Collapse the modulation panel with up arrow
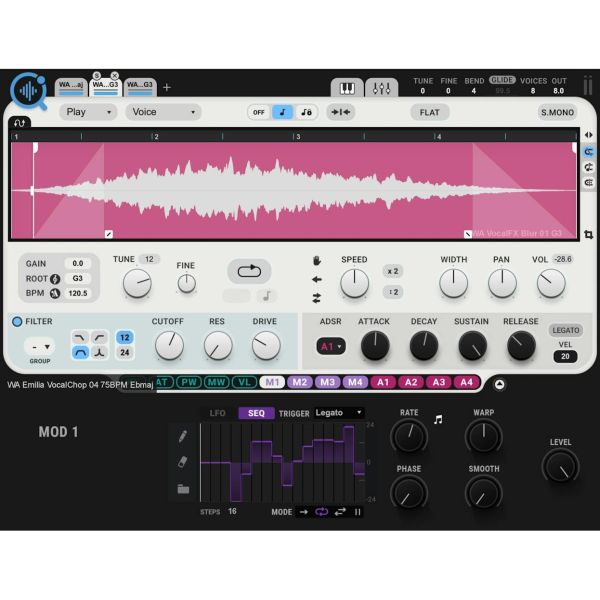 coord(499,385)
